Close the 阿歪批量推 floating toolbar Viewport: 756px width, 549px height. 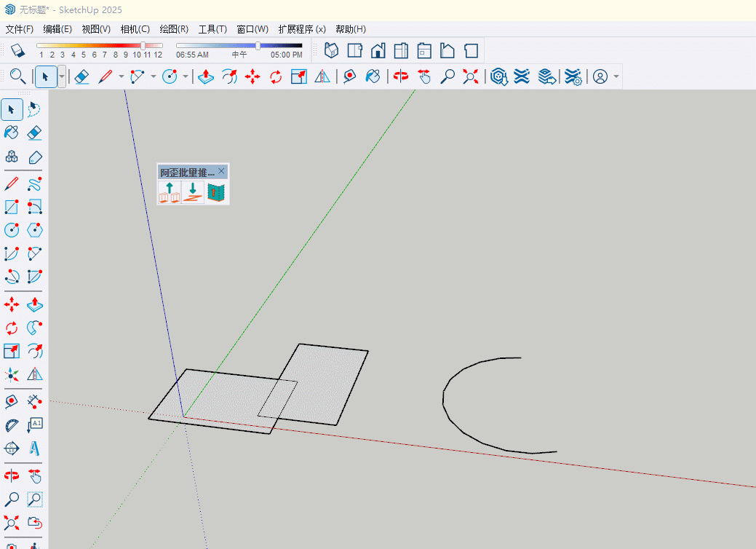point(222,171)
